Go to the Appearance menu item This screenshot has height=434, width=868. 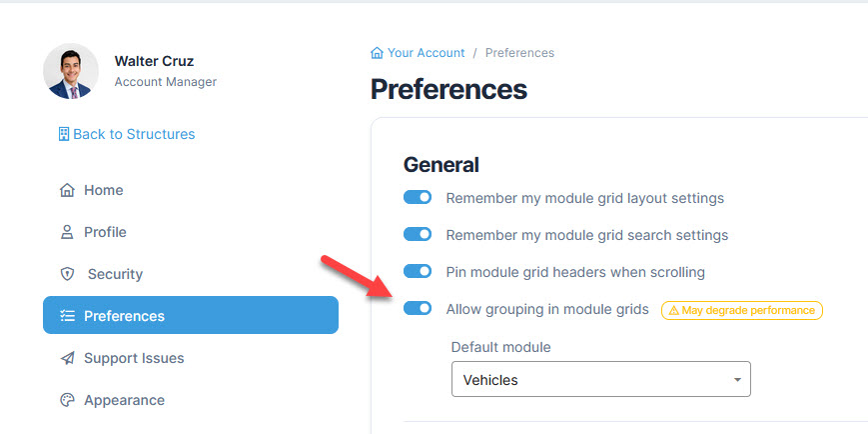point(191,400)
